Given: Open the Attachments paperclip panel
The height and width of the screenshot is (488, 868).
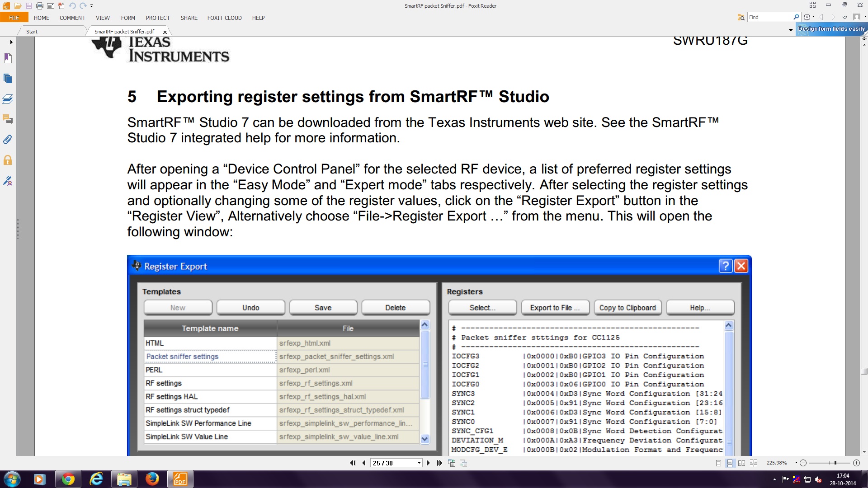Looking at the screenshot, I should [x=8, y=140].
